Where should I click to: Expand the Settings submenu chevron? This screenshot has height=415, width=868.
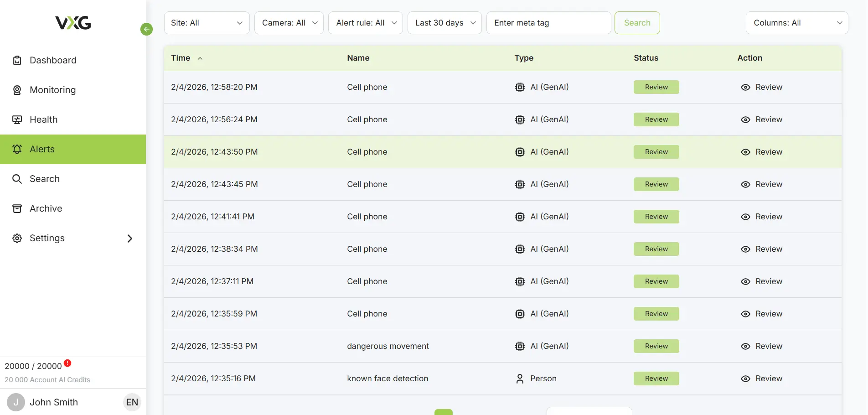pos(130,239)
